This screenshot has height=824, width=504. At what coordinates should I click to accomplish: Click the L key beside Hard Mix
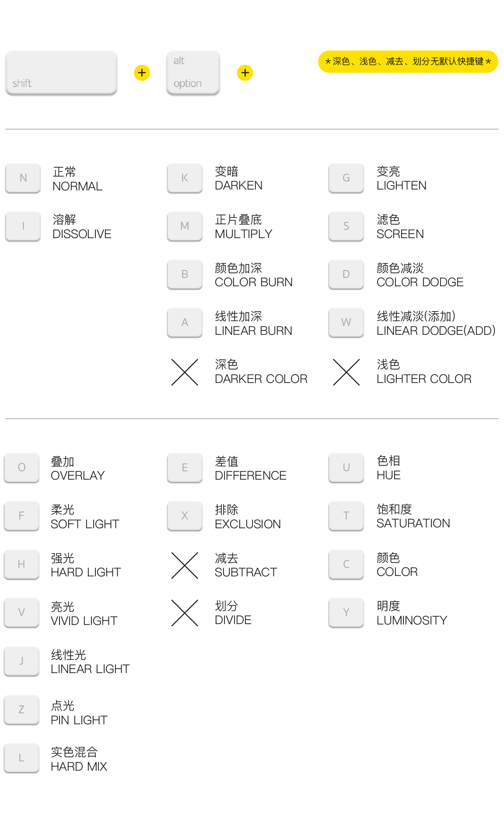click(21, 758)
